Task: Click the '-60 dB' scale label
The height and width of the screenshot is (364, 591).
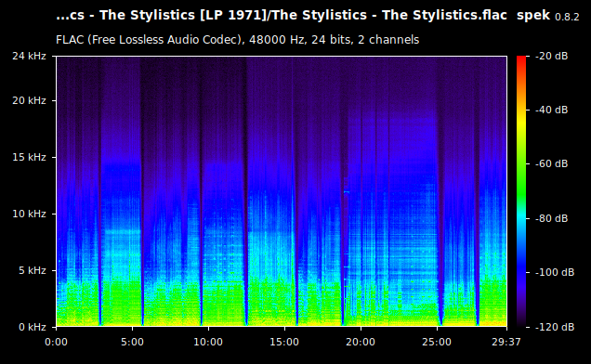Action: point(551,164)
